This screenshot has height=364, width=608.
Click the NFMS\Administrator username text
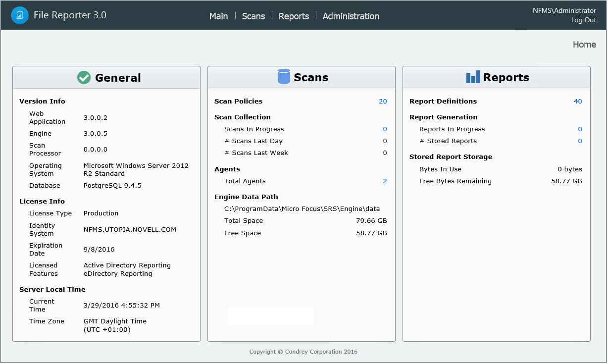click(x=564, y=10)
